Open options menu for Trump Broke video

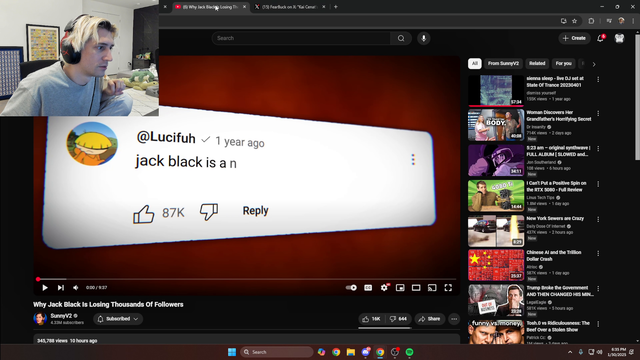point(598,289)
